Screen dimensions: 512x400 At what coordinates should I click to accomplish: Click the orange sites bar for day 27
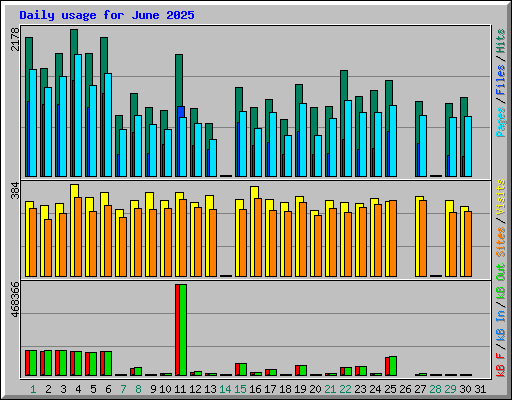pyautogui.click(x=423, y=238)
